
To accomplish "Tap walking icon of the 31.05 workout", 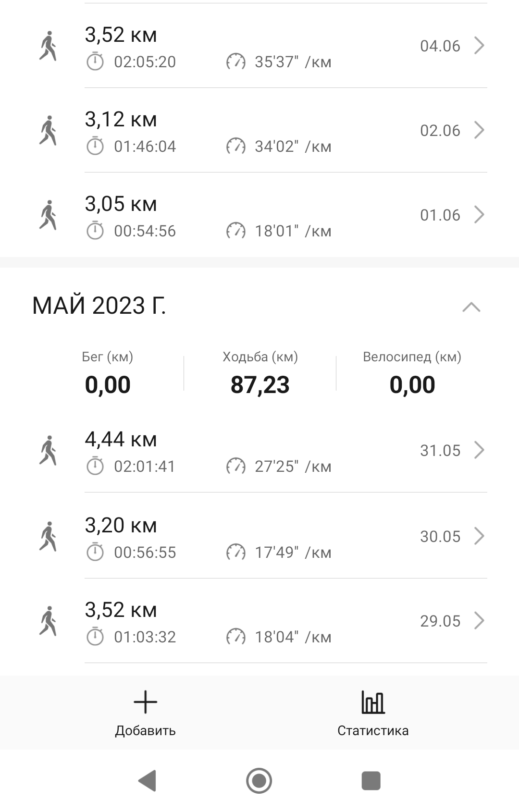I will click(x=48, y=451).
